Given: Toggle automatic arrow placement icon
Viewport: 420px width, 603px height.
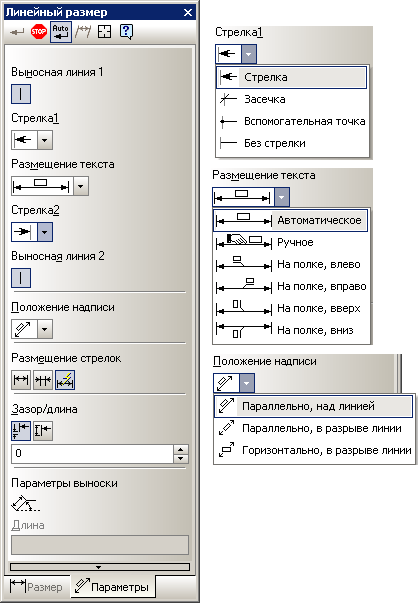Looking at the screenshot, I should click(65, 380).
